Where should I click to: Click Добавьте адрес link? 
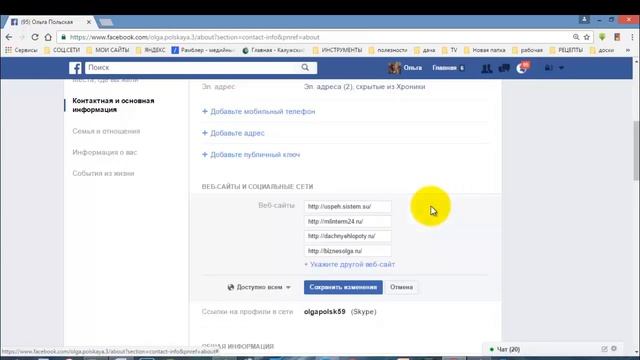[233, 133]
